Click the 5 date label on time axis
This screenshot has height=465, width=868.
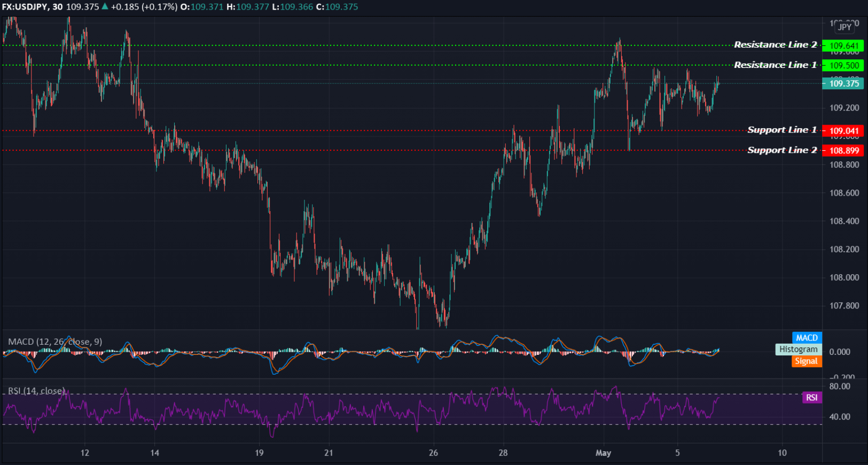677,453
